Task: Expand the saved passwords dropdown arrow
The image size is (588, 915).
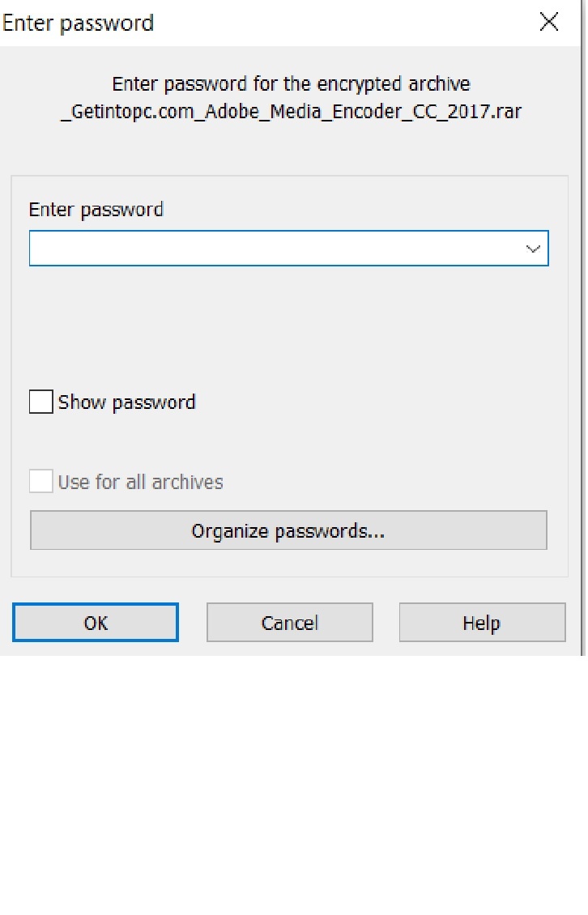Action: 532,249
